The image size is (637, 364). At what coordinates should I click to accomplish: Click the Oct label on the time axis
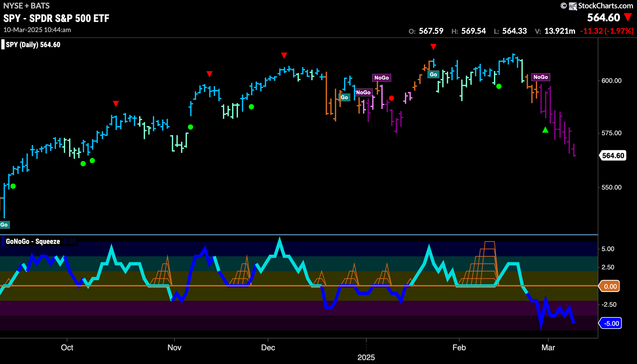pyautogui.click(x=67, y=347)
